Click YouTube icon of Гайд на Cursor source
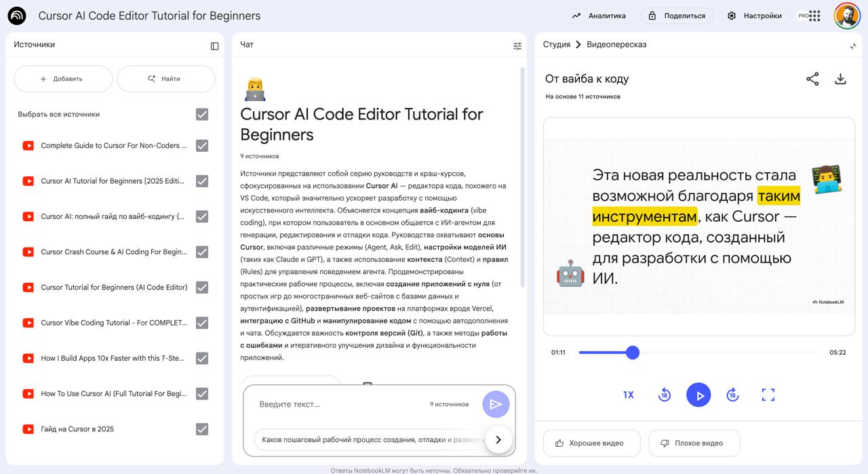Viewport: 868px width, 474px height. 28,429
